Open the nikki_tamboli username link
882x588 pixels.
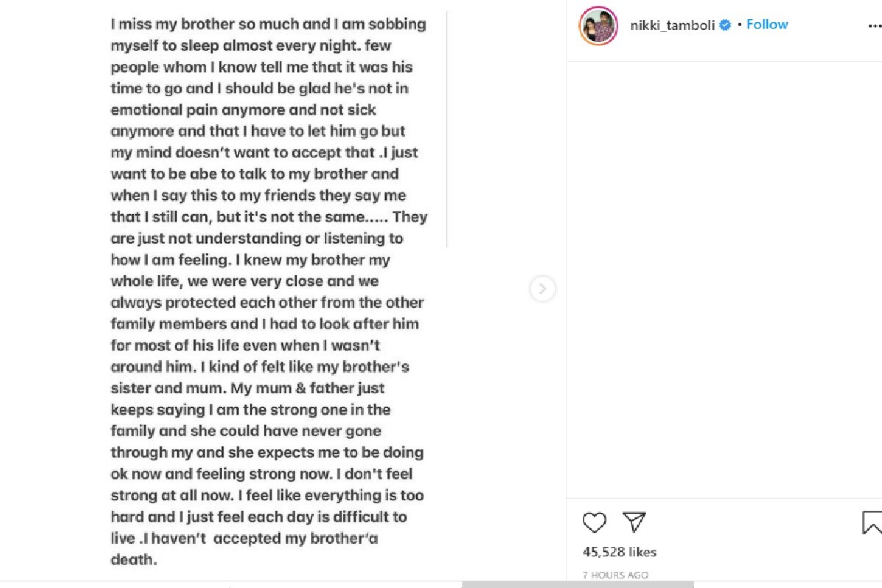click(672, 25)
